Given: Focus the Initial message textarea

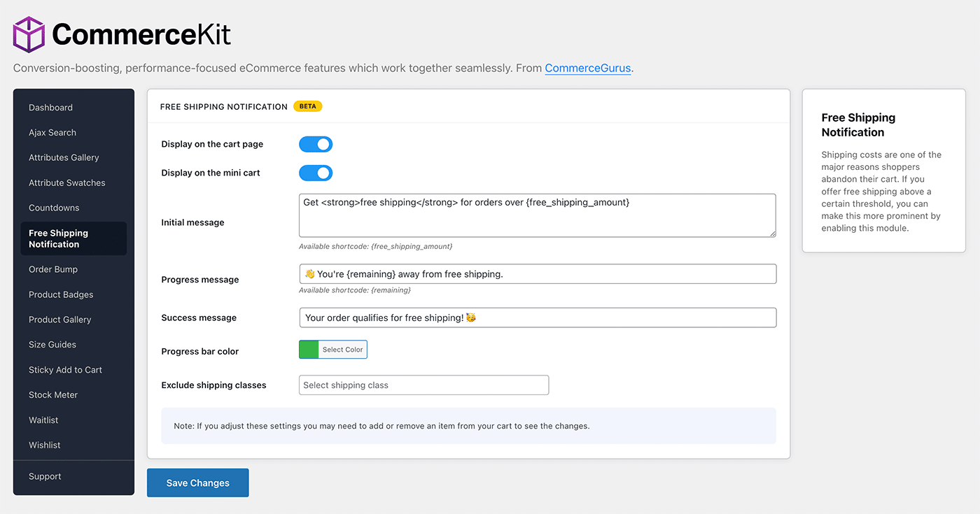Looking at the screenshot, I should pos(538,215).
